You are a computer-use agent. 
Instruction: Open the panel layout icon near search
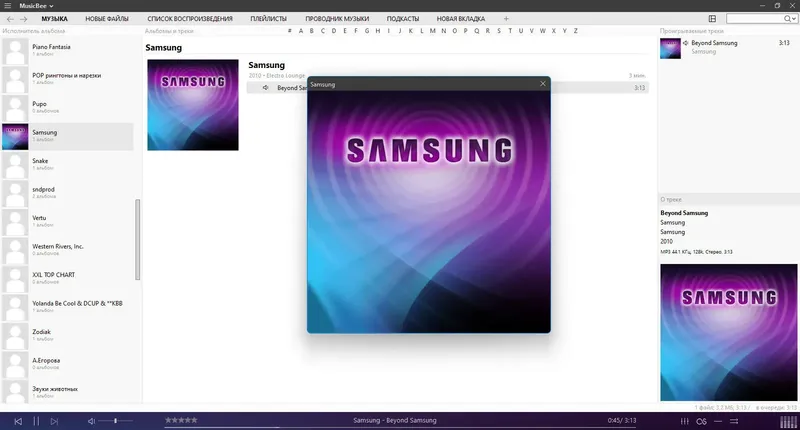[x=712, y=19]
